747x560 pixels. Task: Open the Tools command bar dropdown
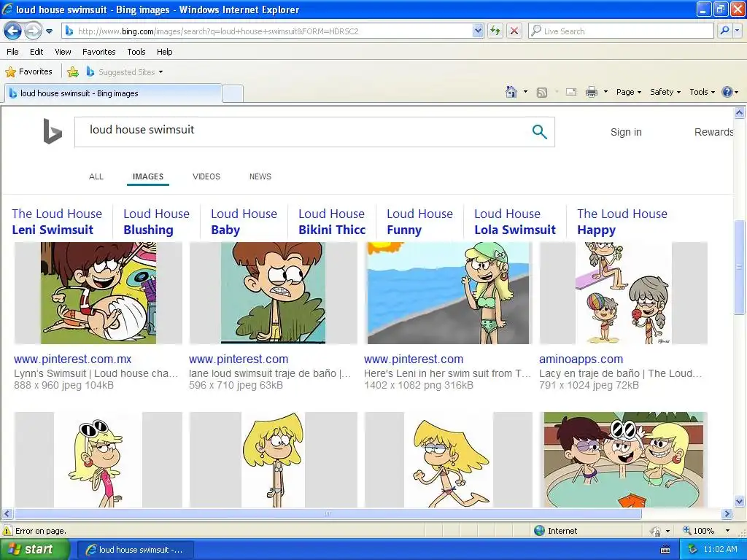coord(703,92)
